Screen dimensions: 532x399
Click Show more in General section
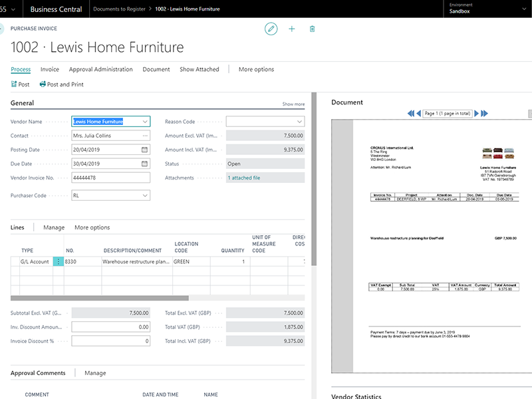point(293,104)
